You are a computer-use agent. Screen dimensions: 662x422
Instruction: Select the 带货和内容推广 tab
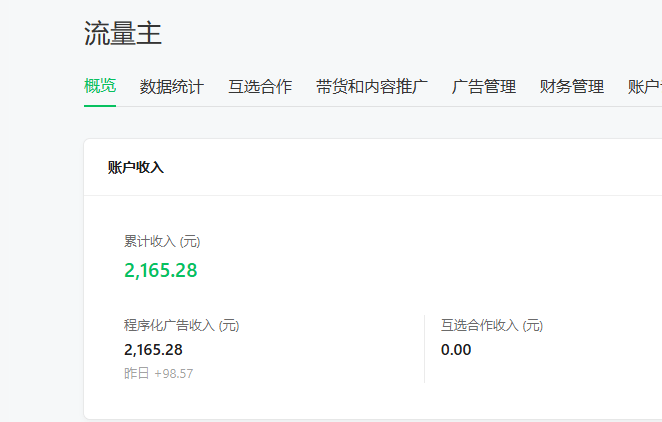(372, 87)
